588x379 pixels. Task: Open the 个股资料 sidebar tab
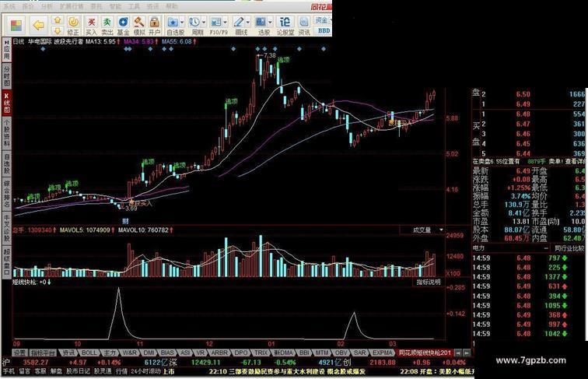pos(6,133)
